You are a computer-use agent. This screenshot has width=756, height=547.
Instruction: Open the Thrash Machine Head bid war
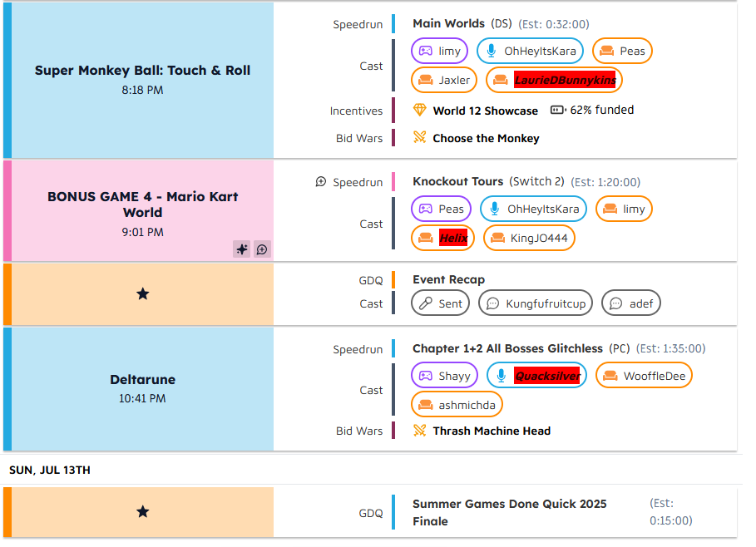pos(492,431)
